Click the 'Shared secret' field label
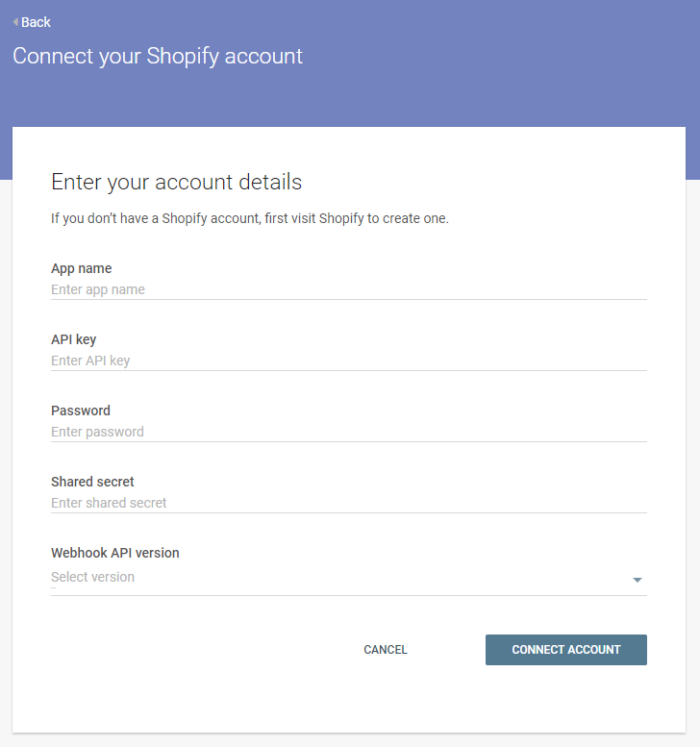This screenshot has height=747, width=700. [92, 482]
